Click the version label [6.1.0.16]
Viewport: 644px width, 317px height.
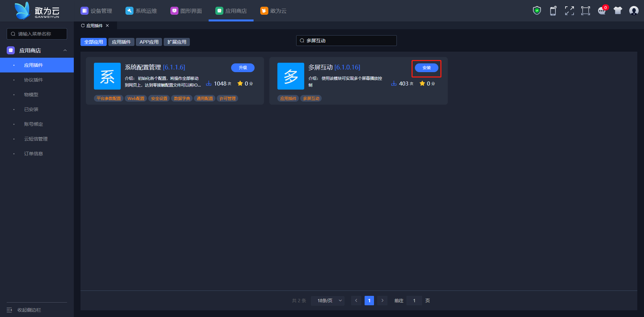pyautogui.click(x=347, y=67)
